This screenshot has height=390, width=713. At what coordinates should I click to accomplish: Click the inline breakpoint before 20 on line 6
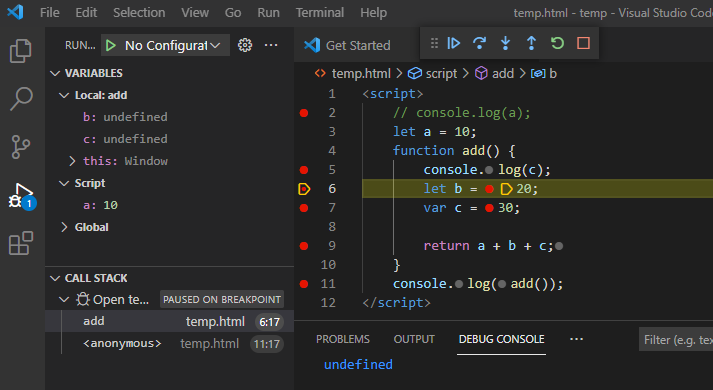(x=489, y=189)
